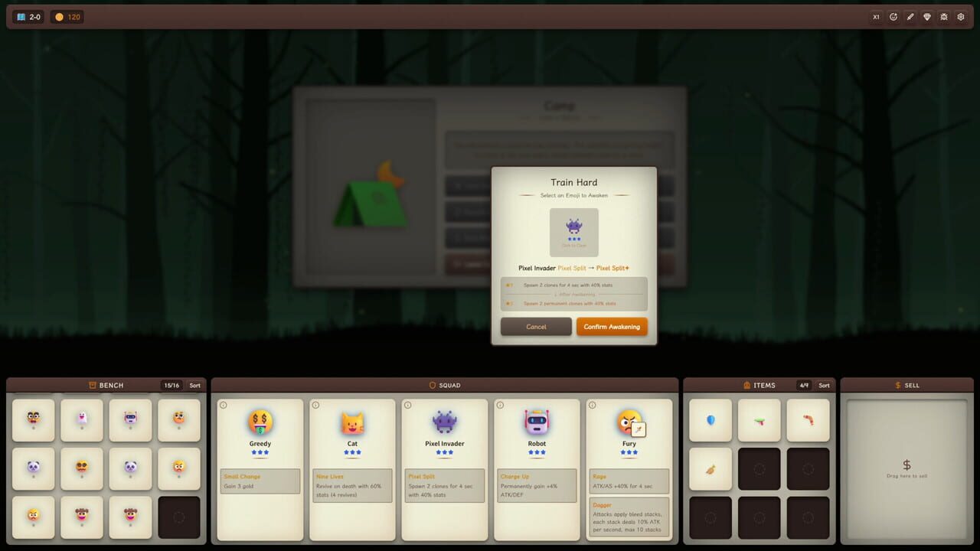Select the ghost emoji on the bench
Viewport: 980px width, 551px height.
82,419
